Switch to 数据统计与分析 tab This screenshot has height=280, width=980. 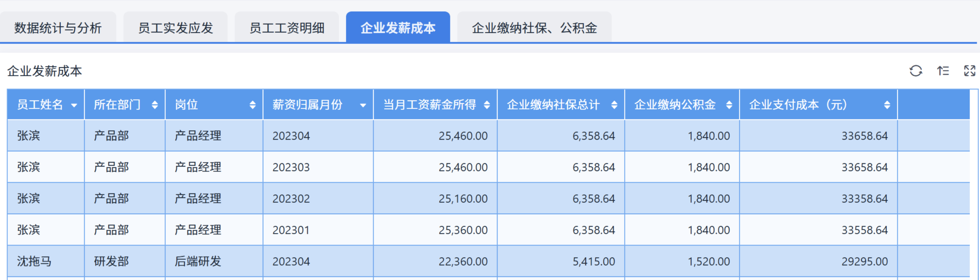[58, 27]
